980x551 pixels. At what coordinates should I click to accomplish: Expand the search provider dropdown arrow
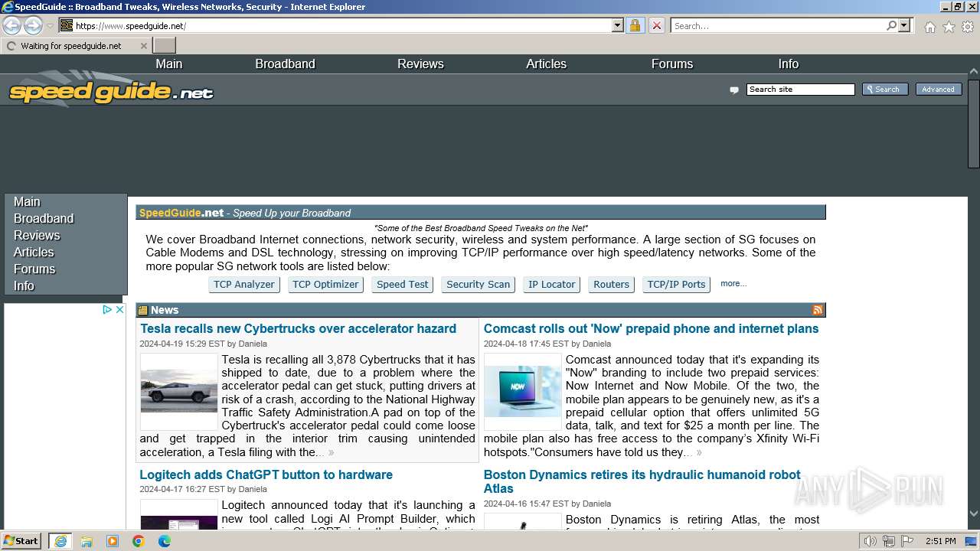point(904,25)
